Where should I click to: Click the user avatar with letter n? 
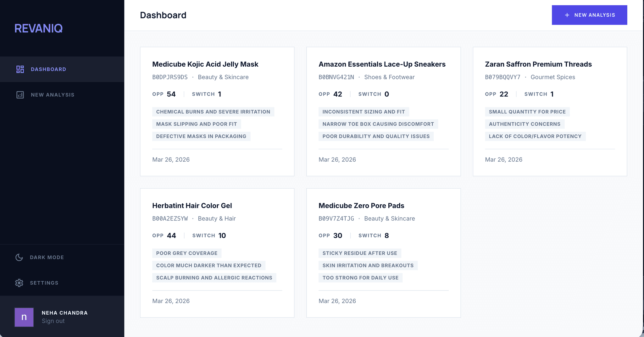[x=24, y=317]
